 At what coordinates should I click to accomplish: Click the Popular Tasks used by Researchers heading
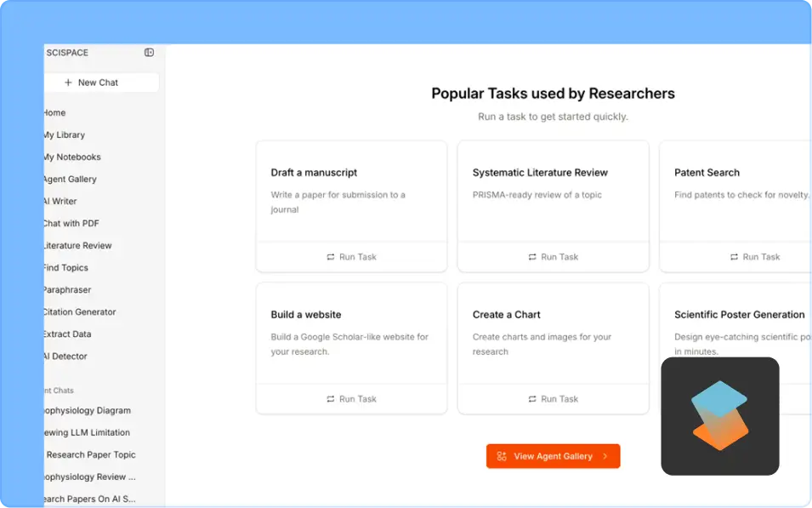tap(553, 94)
